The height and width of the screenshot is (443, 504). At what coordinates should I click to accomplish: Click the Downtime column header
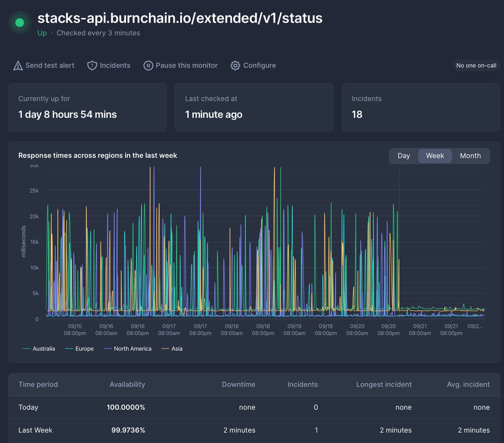(239, 384)
